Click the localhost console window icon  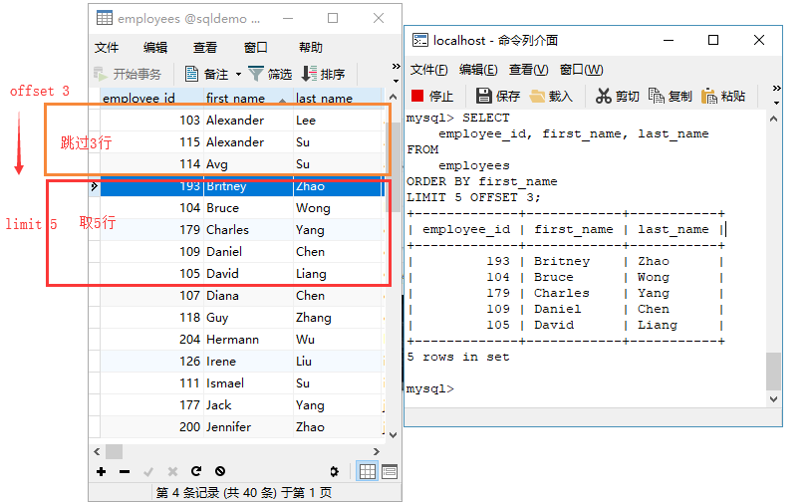pos(420,40)
